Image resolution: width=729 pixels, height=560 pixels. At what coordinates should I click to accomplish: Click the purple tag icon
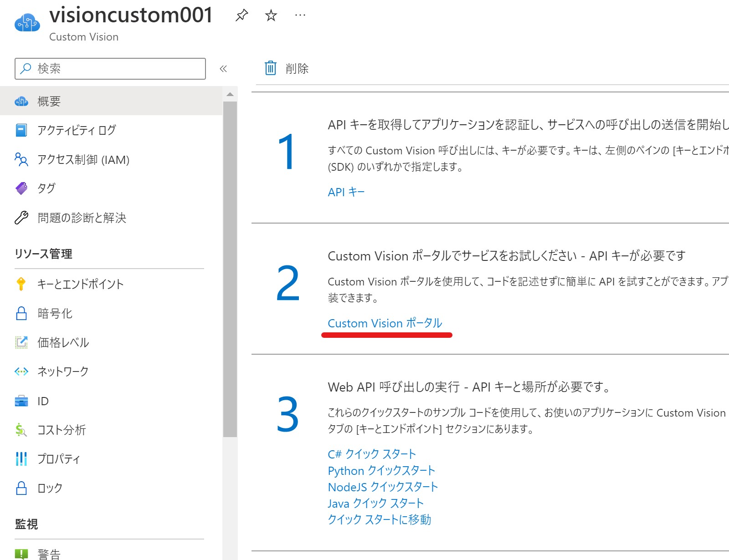21,188
